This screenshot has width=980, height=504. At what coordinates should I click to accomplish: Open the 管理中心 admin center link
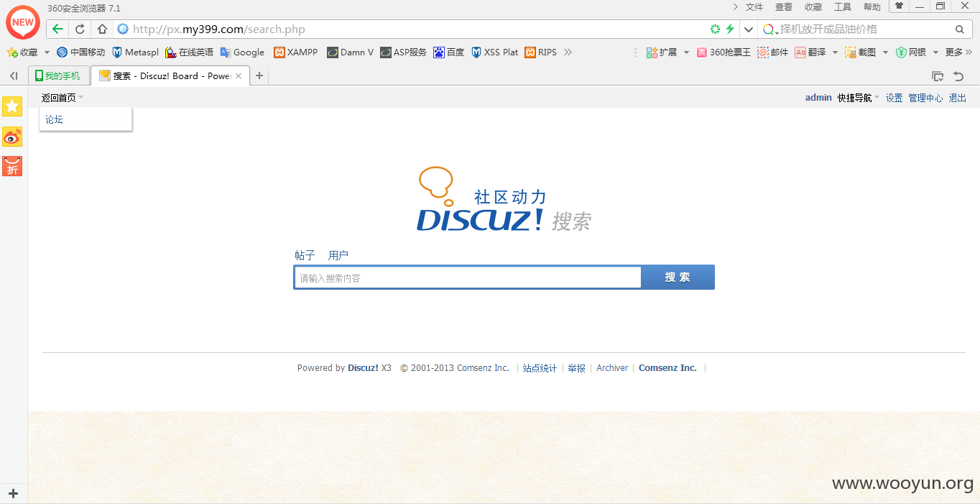point(925,98)
